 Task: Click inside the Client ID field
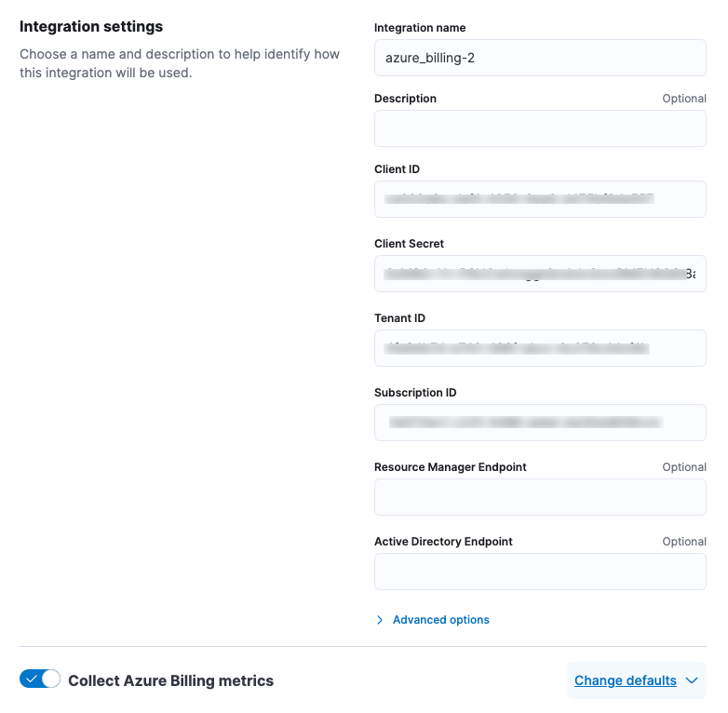(540, 199)
